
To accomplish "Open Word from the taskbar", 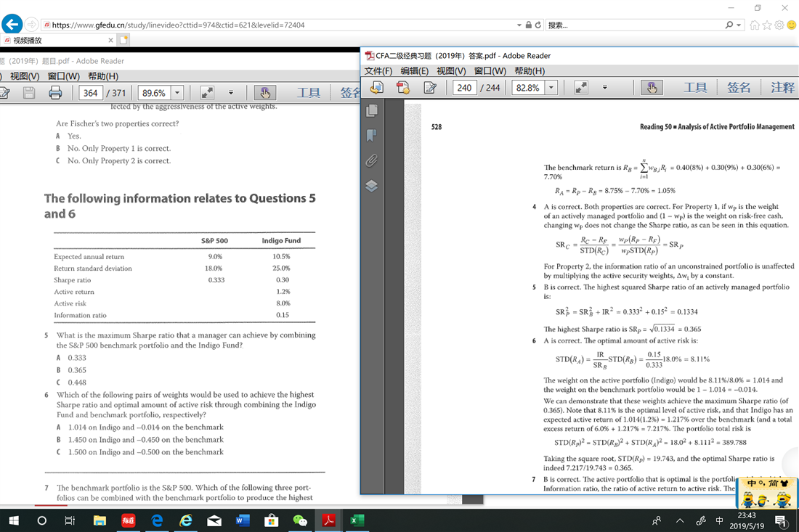I will point(243,520).
